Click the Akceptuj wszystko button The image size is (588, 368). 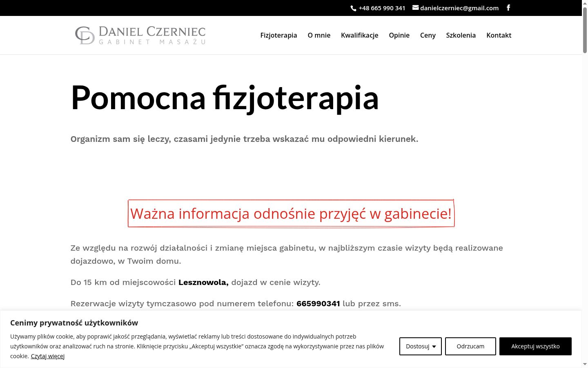(535, 346)
